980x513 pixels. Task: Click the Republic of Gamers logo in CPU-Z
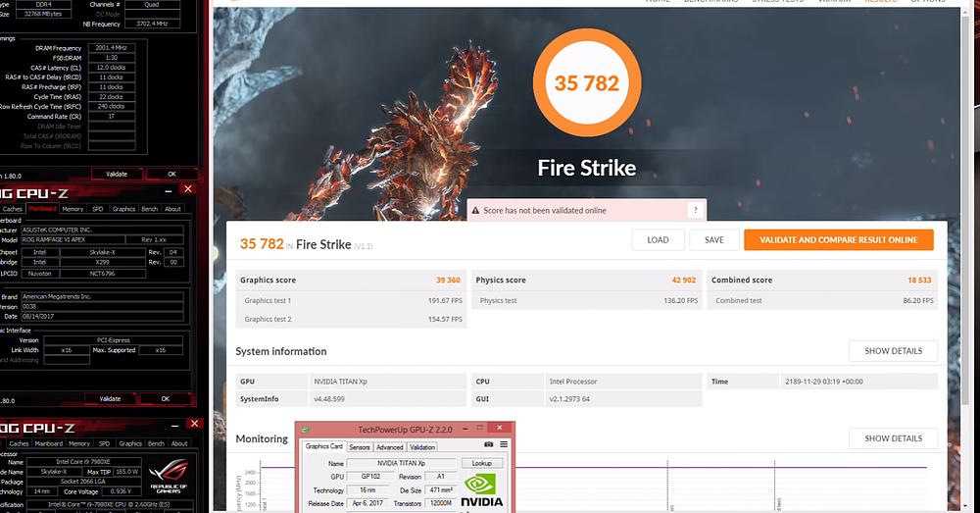coord(169,476)
